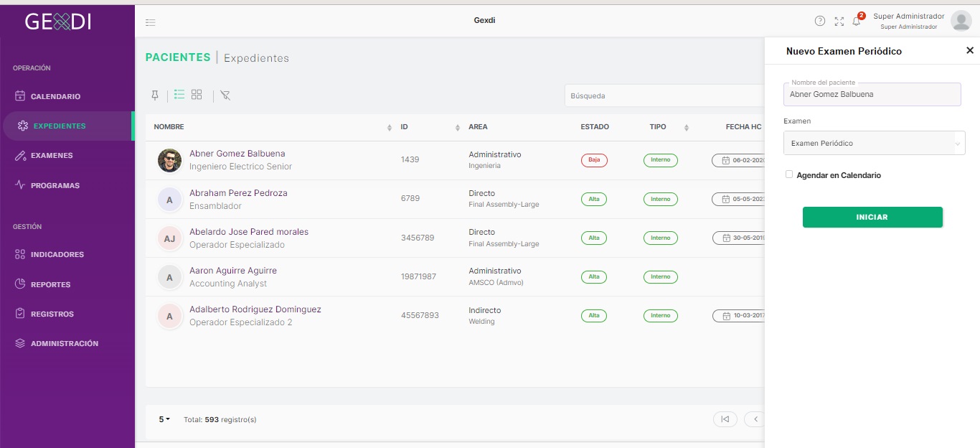Toggle fullscreen expand icon in header
The height and width of the screenshot is (448, 980).
click(x=839, y=22)
